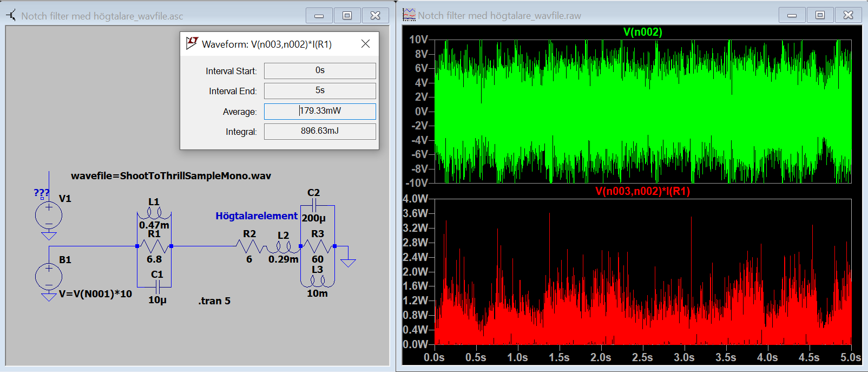Viewport: 868px width, 372px height.
Task: Click the 0.0W label on lower axis
Action: coord(416,344)
